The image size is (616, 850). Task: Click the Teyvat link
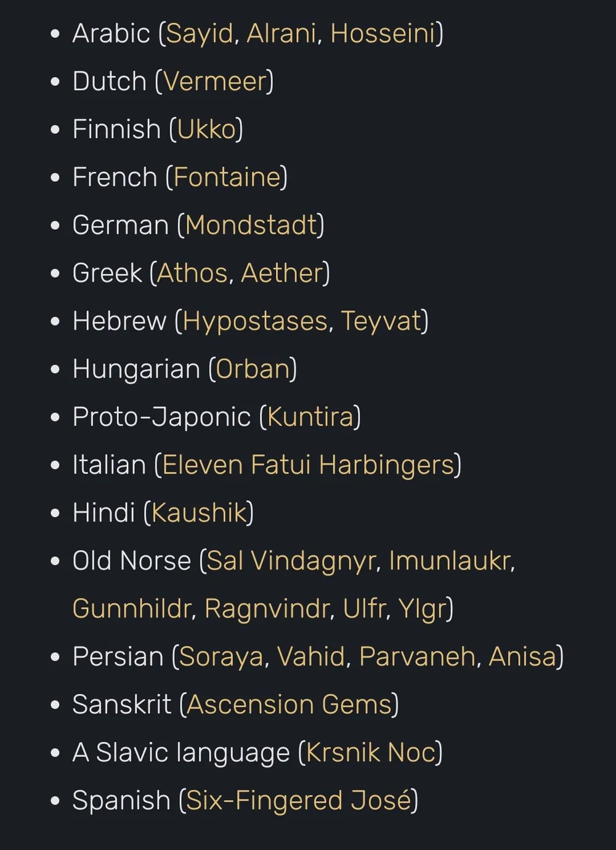click(381, 322)
